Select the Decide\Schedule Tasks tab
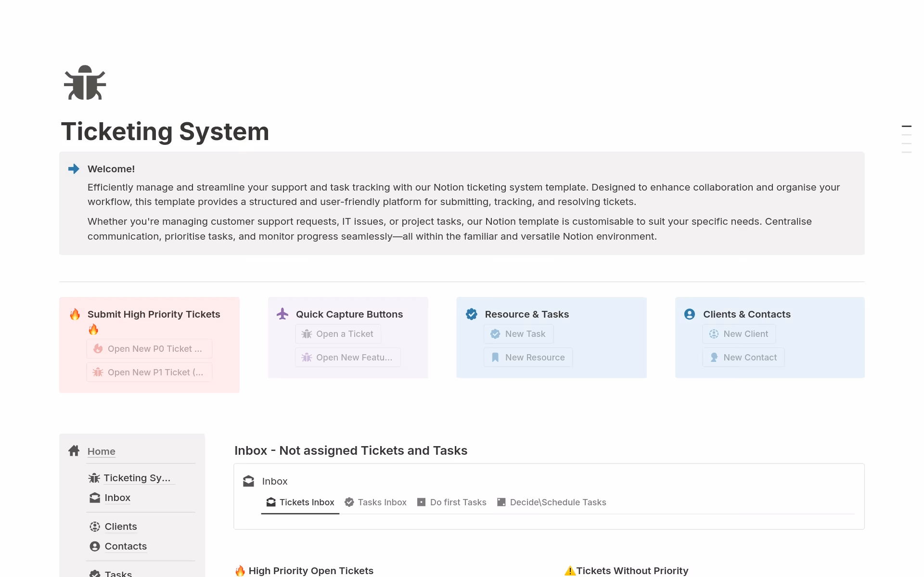The image size is (924, 577). [x=552, y=502]
